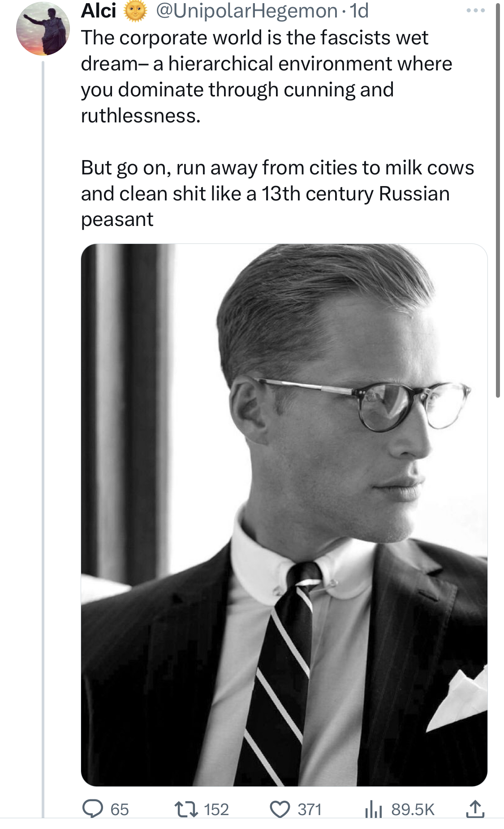The image size is (504, 829).
Task: Click the 89.5K views count
Action: point(413,809)
